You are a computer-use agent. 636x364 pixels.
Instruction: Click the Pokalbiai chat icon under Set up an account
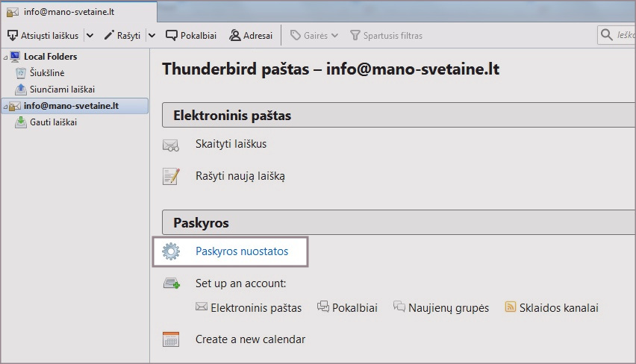point(323,307)
